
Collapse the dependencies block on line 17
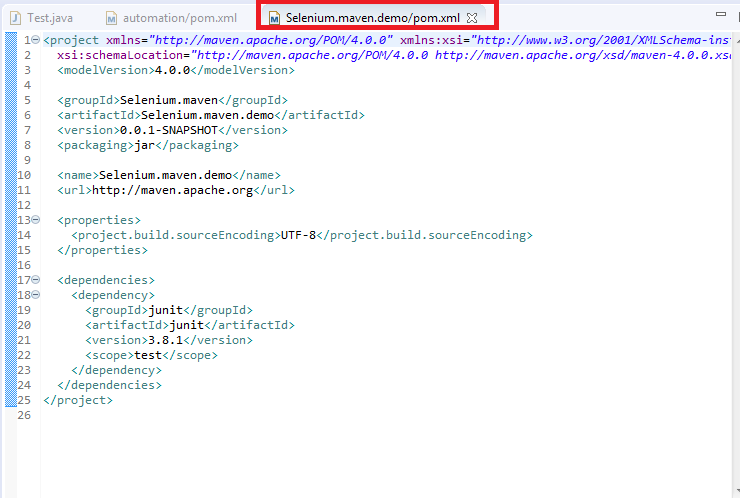(36, 280)
